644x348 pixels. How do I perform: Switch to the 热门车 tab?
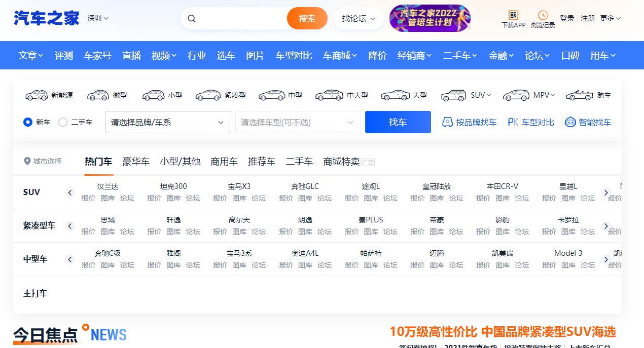tap(98, 162)
